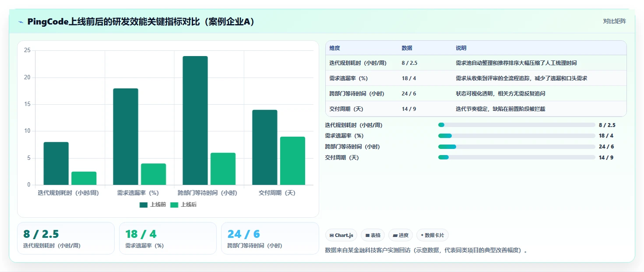Click the 迭代规划耗时 progress bar
The image size is (644, 272).
click(517, 125)
